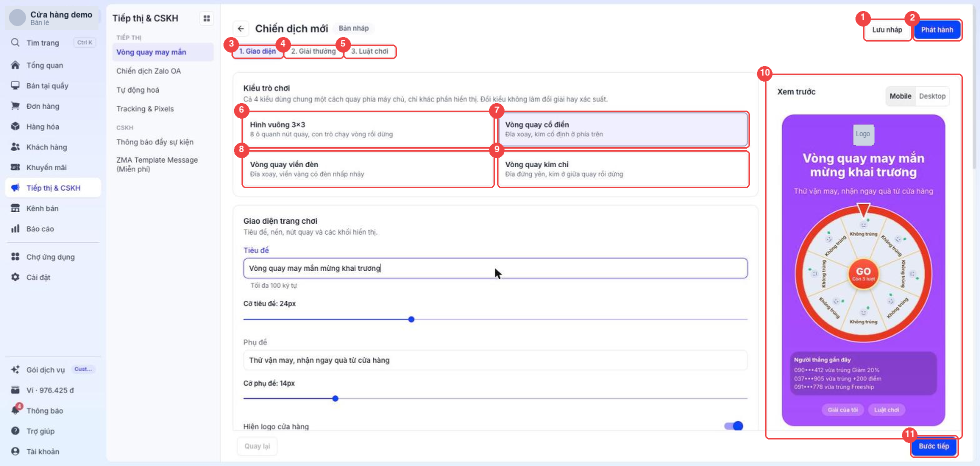Click the Thông báo bell icon
This screenshot has height=466, width=980.
[x=15, y=410]
